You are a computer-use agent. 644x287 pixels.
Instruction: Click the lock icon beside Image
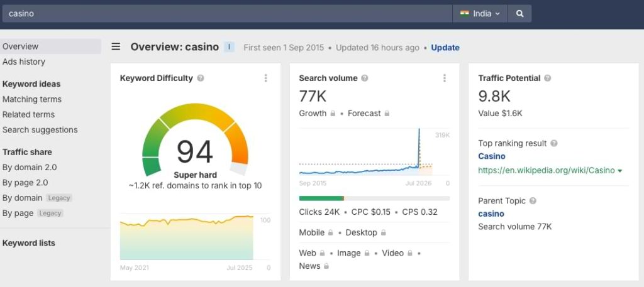pyautogui.click(x=367, y=253)
